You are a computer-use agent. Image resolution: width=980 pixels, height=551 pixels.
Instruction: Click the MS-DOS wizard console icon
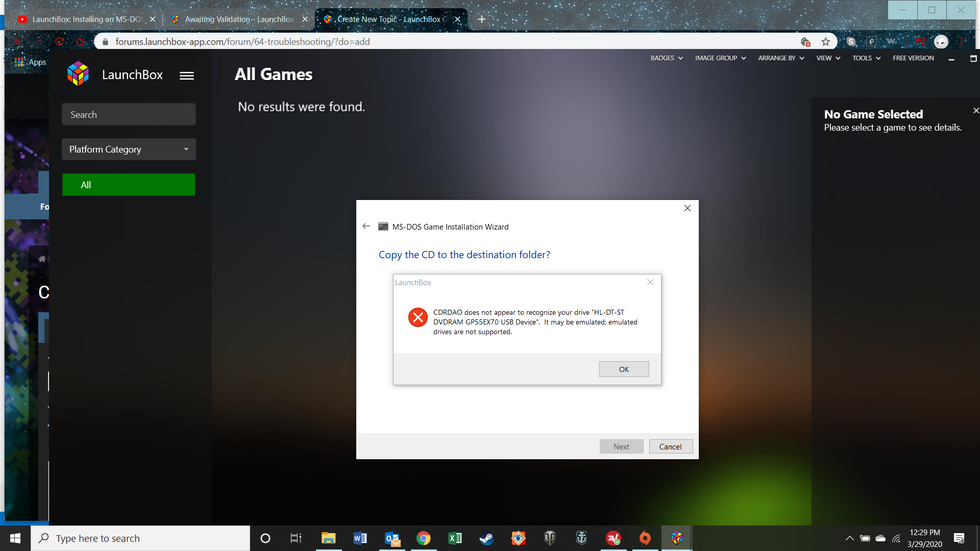point(383,227)
